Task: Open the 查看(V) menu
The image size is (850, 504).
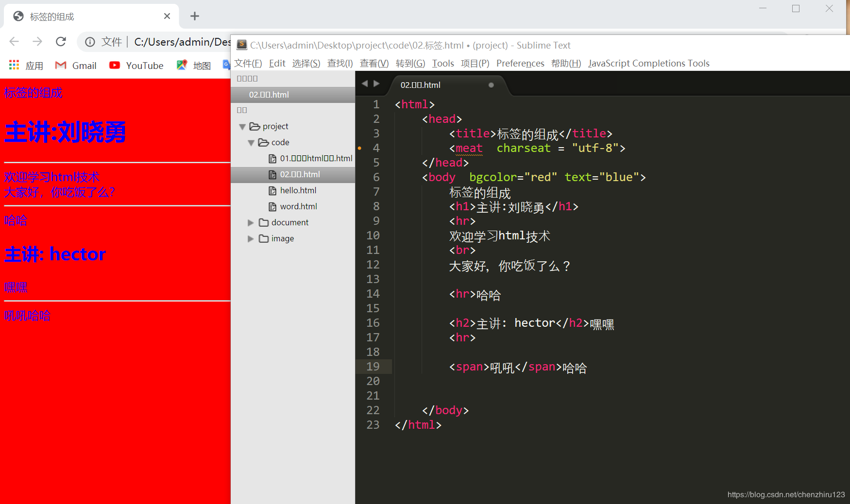Action: (x=374, y=64)
